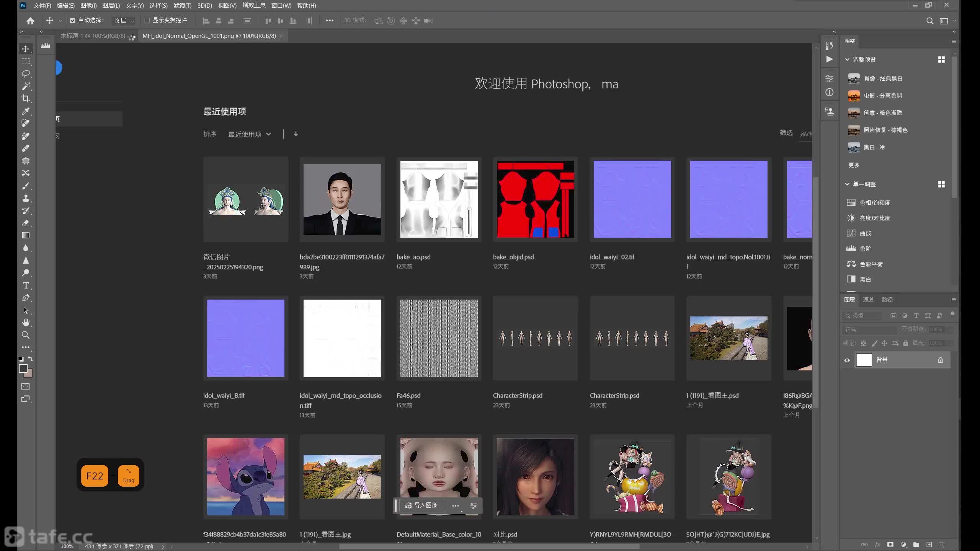Select the Dodge tool

coord(26,272)
